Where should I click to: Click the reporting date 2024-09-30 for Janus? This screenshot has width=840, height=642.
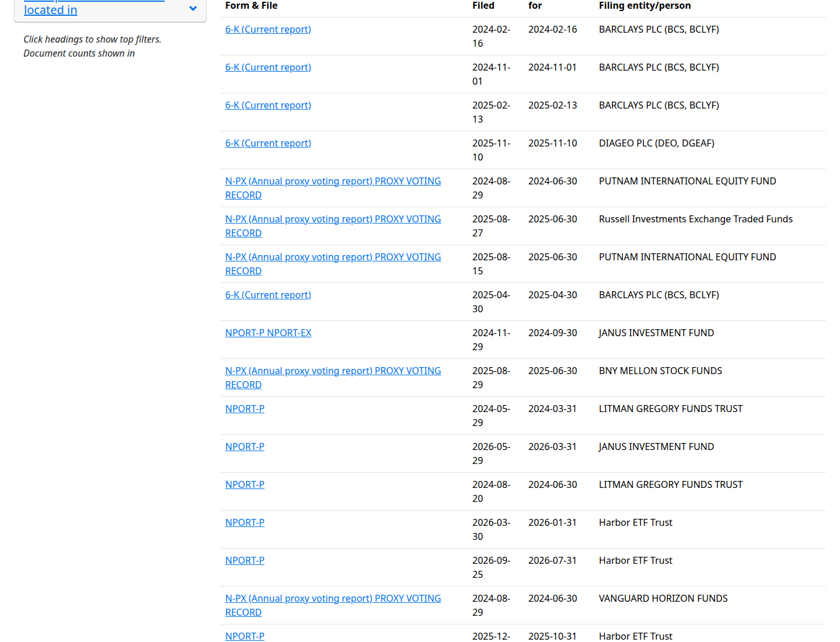[x=553, y=333]
